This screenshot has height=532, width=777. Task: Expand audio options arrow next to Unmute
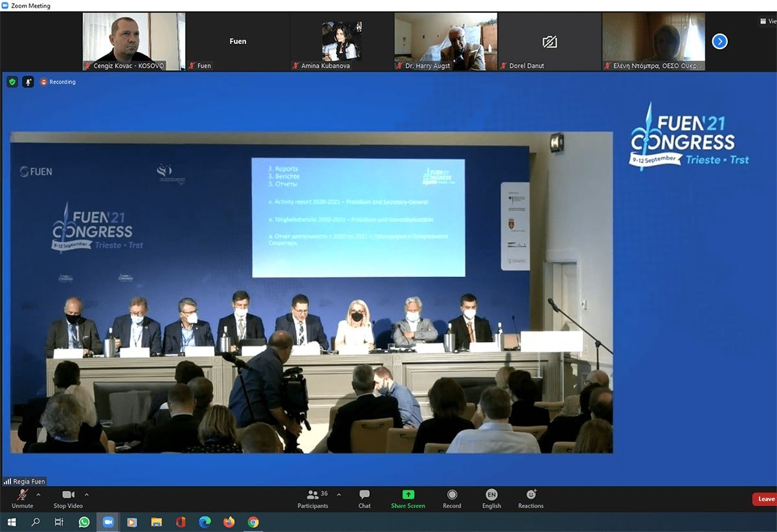pos(38,494)
